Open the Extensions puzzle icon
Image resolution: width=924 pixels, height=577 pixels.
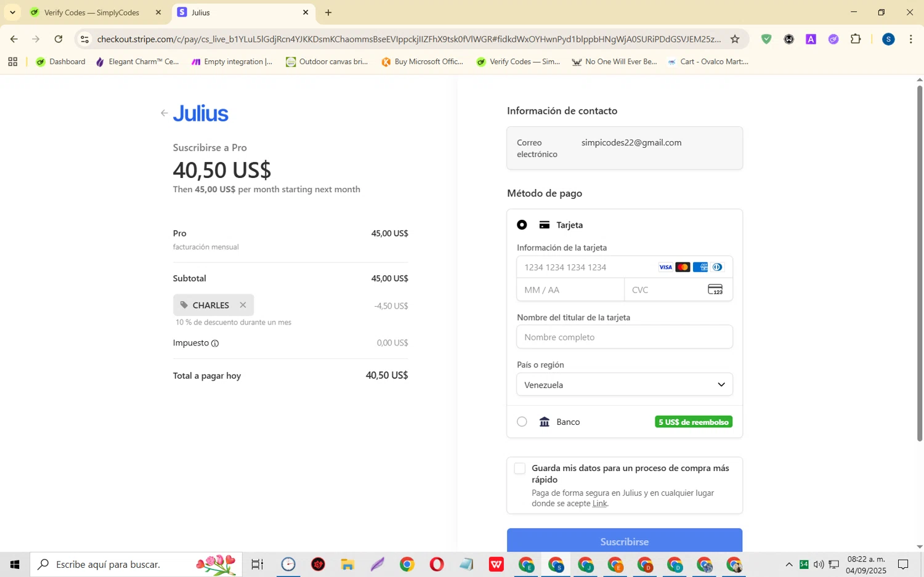pyautogui.click(x=856, y=39)
